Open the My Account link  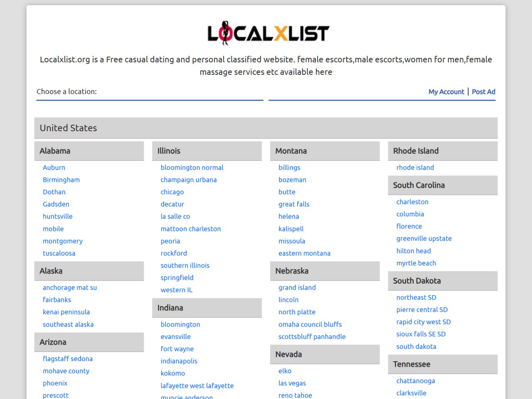pyautogui.click(x=446, y=92)
